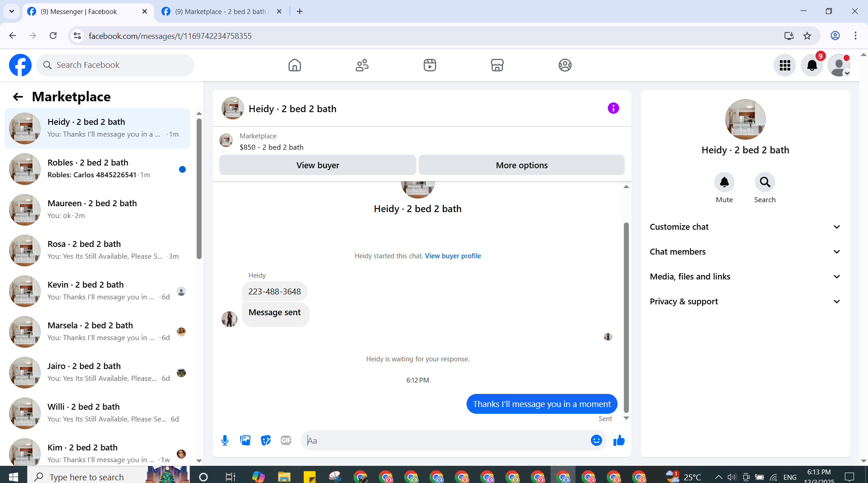This screenshot has width=868, height=483.
Task: Click the 223-488-3648 message bubble
Action: coord(274,292)
